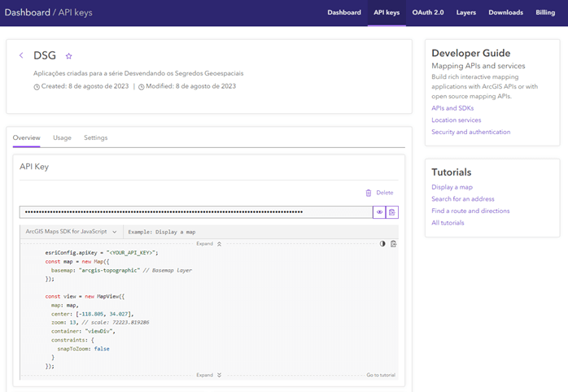Switch to the Usage tab
Viewport: 568px width, 392px height.
point(63,137)
